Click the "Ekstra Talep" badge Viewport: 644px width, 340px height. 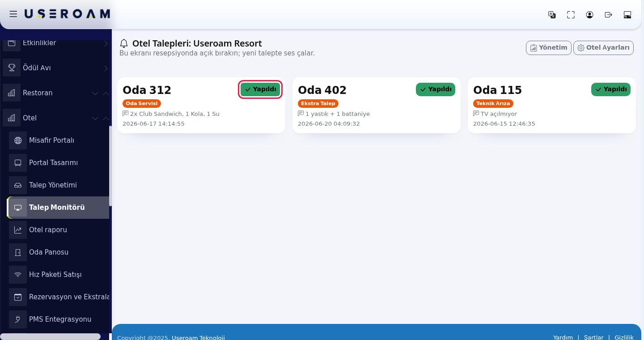[318, 103]
